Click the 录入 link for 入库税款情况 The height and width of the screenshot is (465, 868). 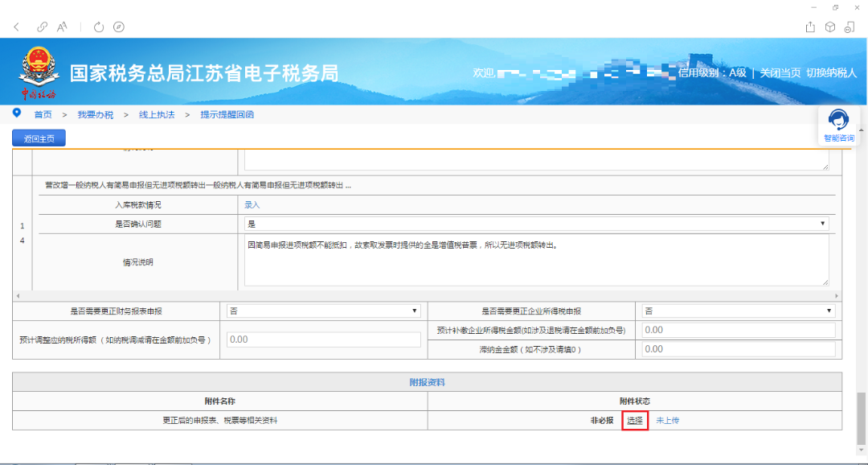(x=252, y=205)
